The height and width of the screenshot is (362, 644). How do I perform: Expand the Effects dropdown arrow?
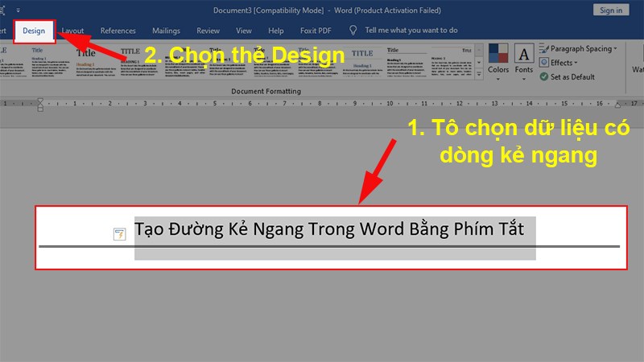576,63
